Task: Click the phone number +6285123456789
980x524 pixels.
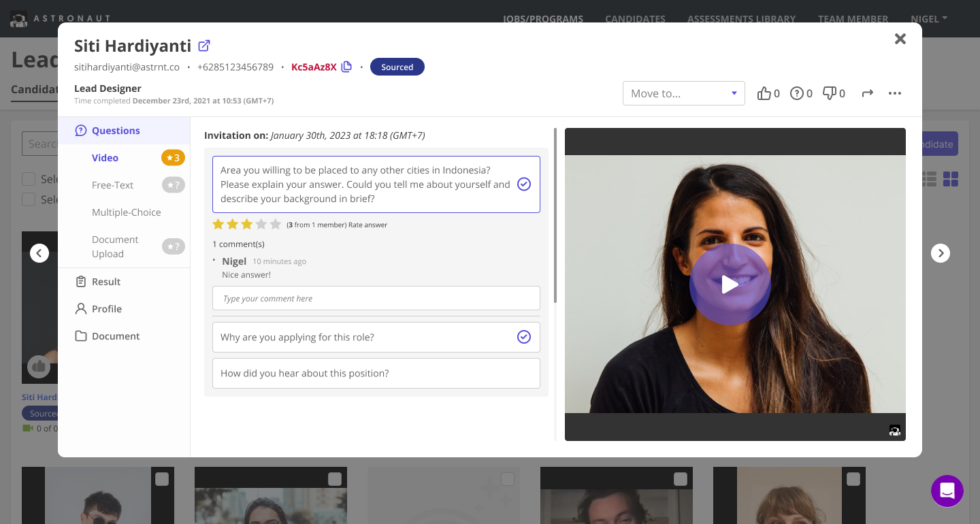Action: (x=235, y=67)
